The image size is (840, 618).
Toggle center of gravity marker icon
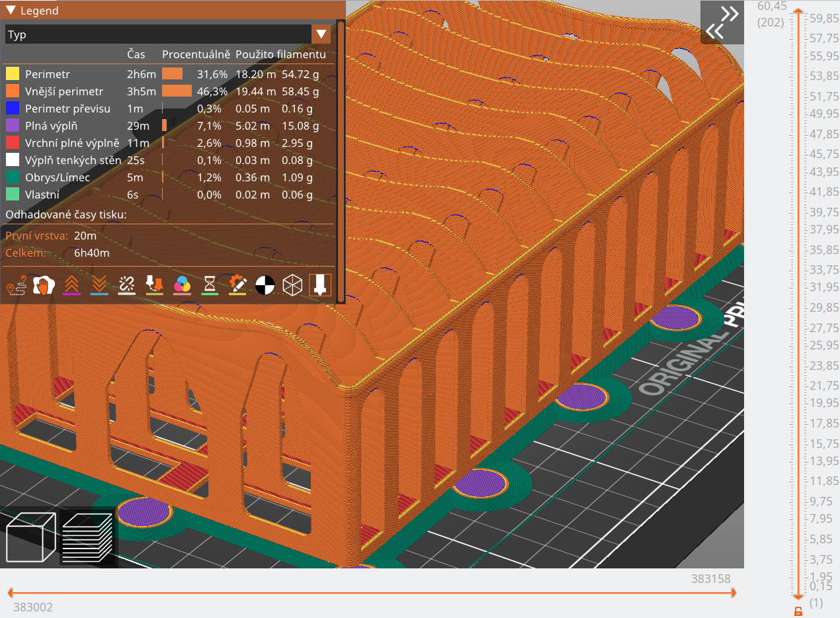coord(265,285)
